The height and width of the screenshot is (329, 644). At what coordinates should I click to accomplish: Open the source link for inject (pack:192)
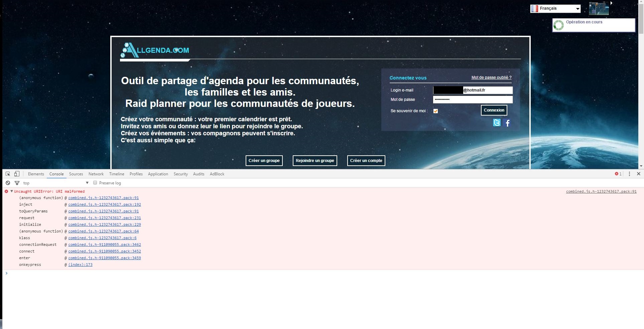(x=105, y=204)
